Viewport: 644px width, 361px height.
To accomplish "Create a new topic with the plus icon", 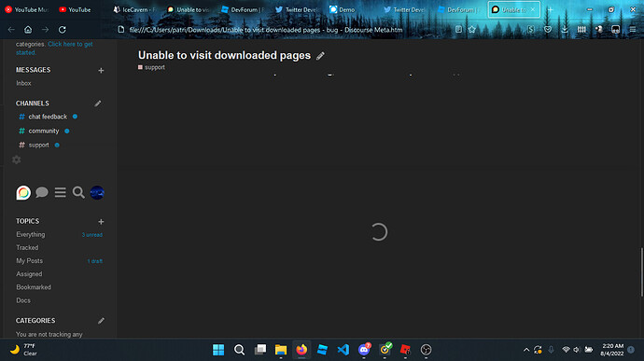I will (101, 222).
